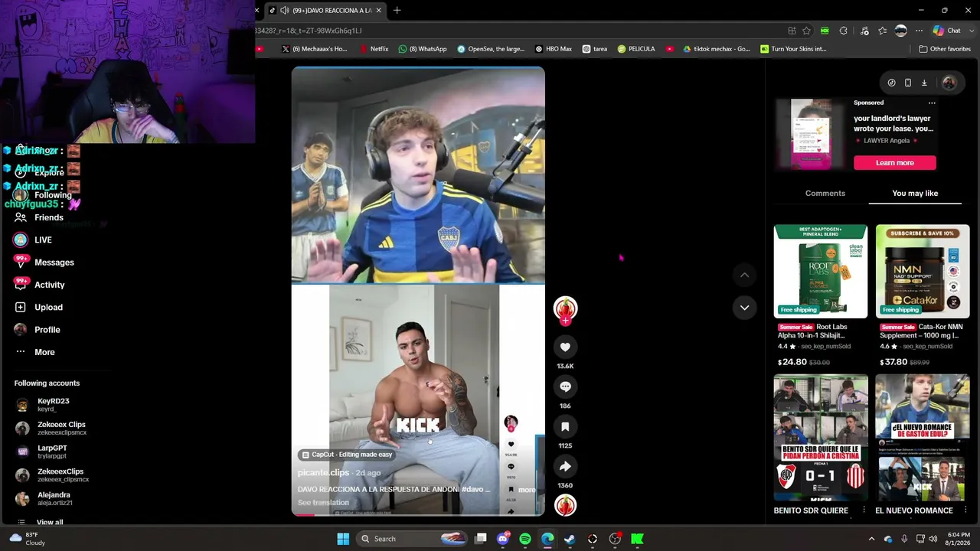Viewport: 980px width, 551px height.
Task: Open the comments bubble showing 186
Action: 565,387
